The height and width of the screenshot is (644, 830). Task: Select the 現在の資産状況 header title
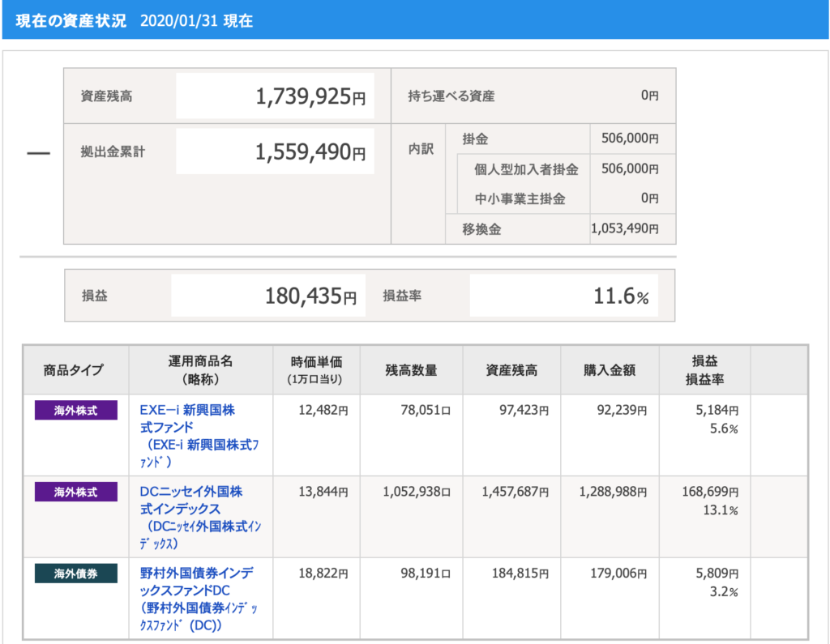pyautogui.click(x=71, y=20)
